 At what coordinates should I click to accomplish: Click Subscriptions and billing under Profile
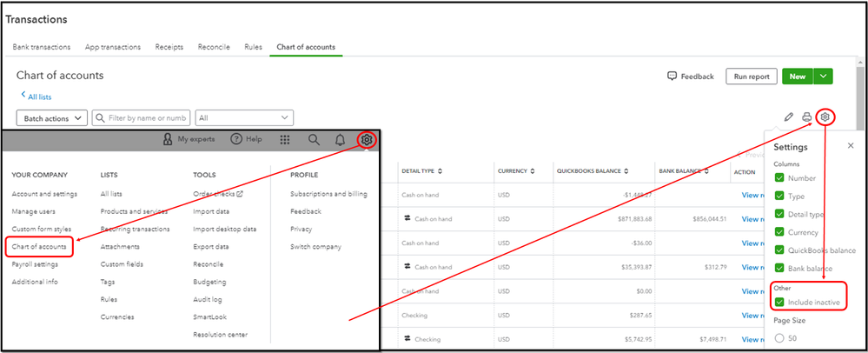coord(328,194)
